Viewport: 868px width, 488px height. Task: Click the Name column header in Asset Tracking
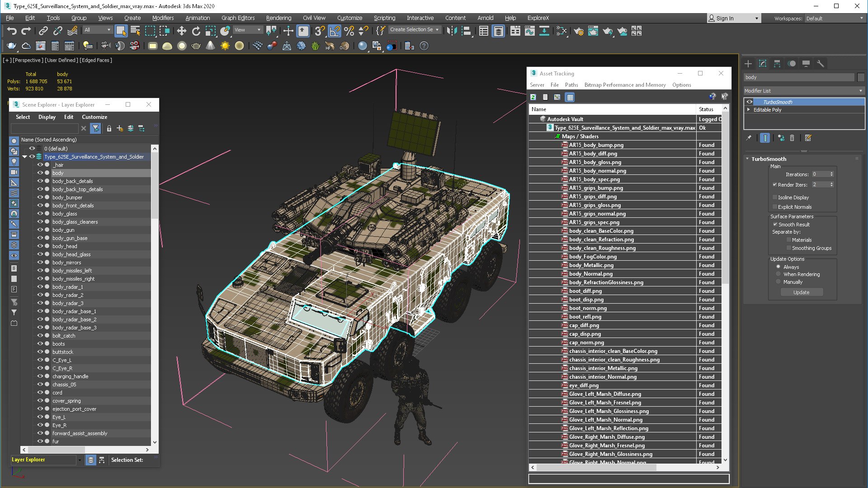[613, 109]
